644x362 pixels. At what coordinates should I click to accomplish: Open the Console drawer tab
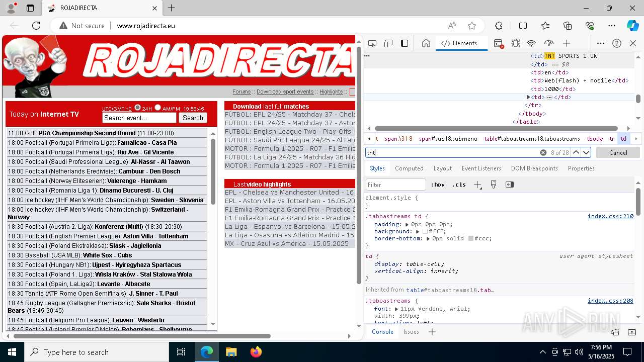point(382,332)
